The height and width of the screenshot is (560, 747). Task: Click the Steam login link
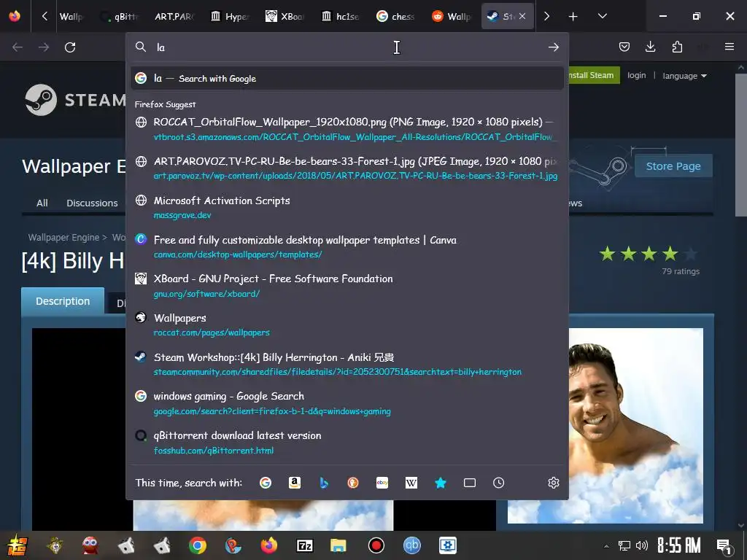coord(636,75)
